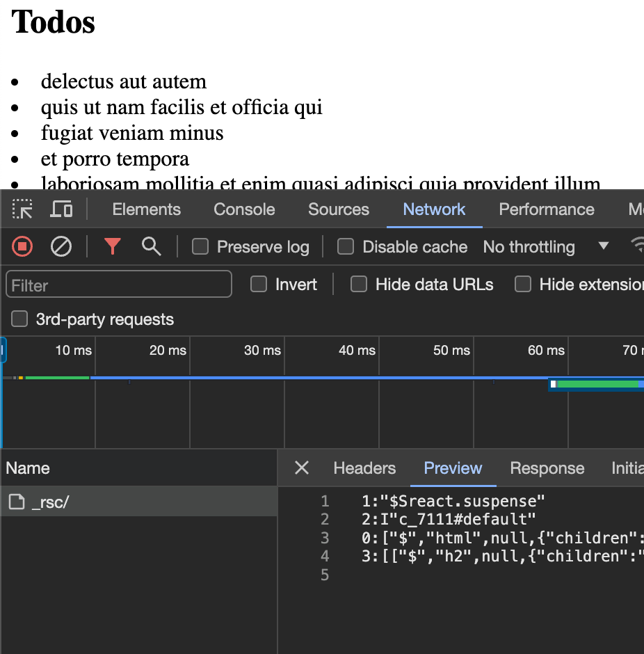This screenshot has height=654, width=644.
Task: Open the network filter options
Action: (112, 246)
